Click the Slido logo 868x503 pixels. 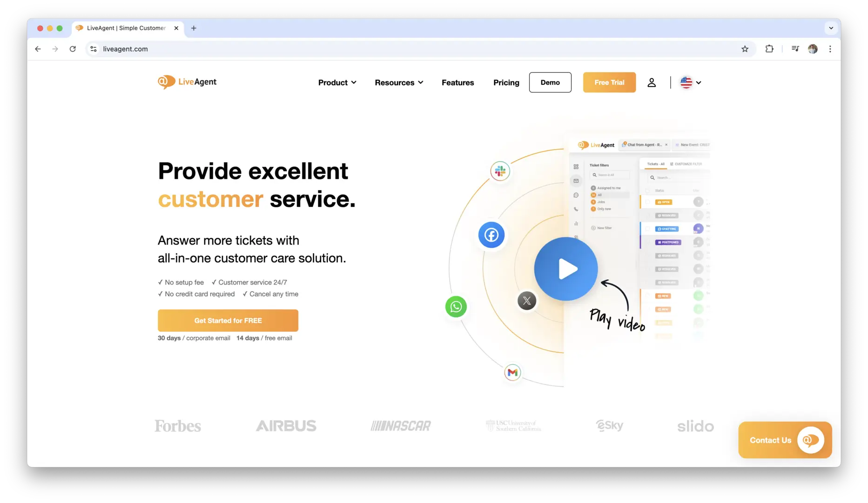pyautogui.click(x=695, y=426)
